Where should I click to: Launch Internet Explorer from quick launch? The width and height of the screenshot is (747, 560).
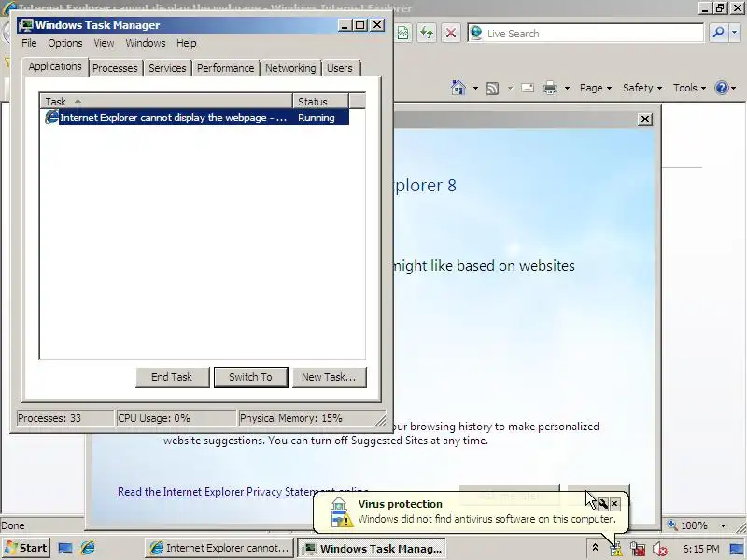tap(88, 548)
